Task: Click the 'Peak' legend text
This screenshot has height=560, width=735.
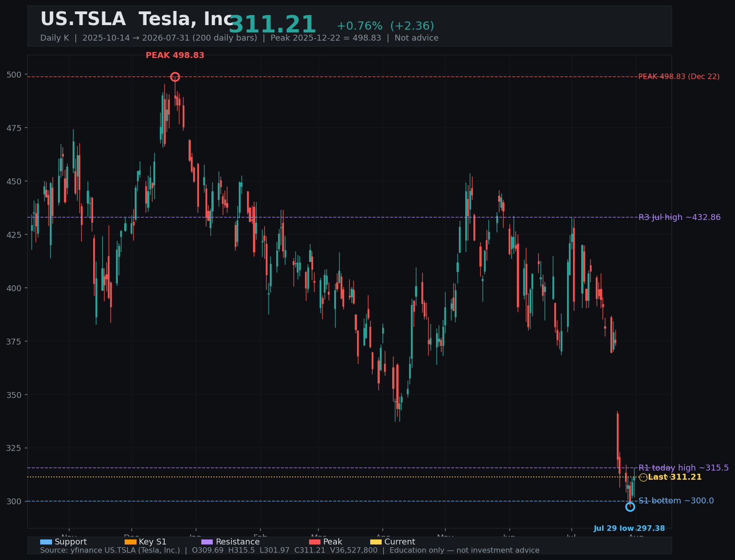Action: point(333,542)
